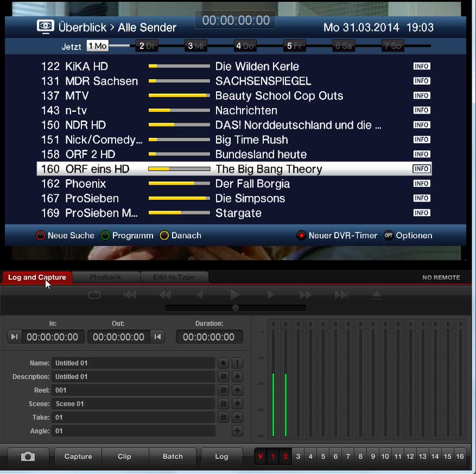Enable audio channel 16
The width and height of the screenshot is (476, 474).
(x=460, y=457)
